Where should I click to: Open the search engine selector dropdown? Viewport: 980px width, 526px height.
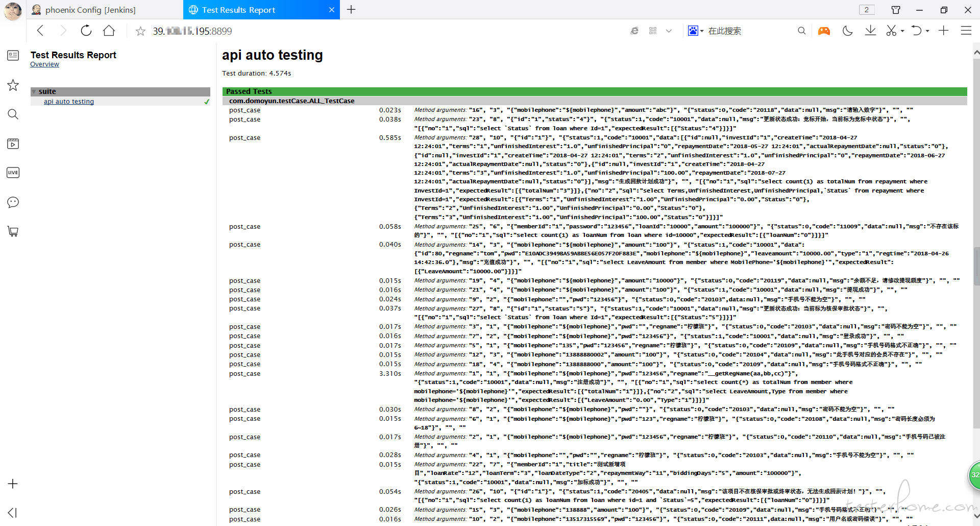coord(696,31)
